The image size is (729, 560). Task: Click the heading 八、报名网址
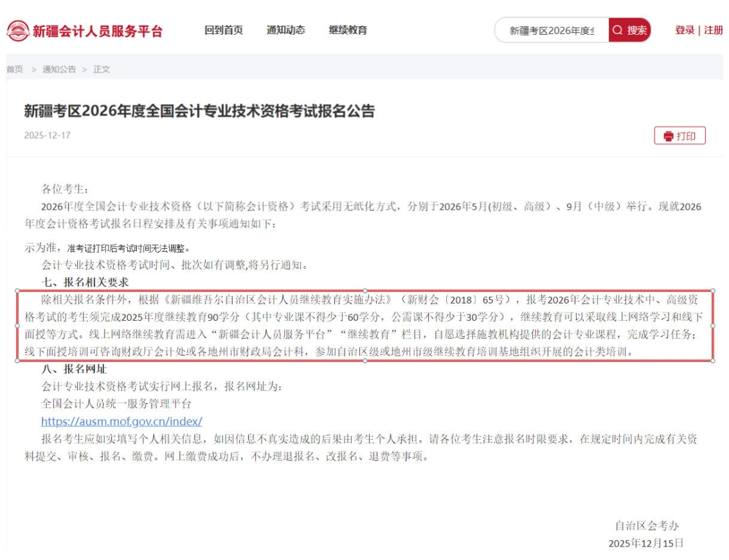[74, 369]
